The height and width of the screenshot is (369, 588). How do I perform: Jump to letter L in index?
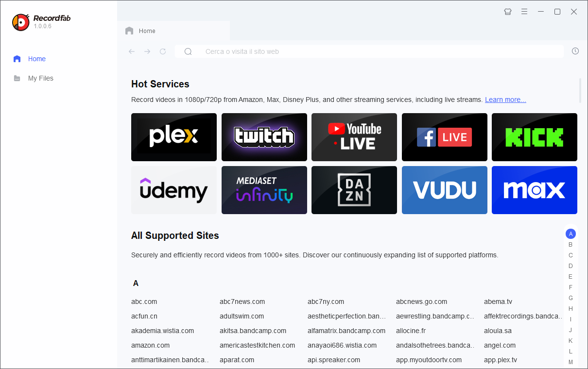click(x=571, y=352)
